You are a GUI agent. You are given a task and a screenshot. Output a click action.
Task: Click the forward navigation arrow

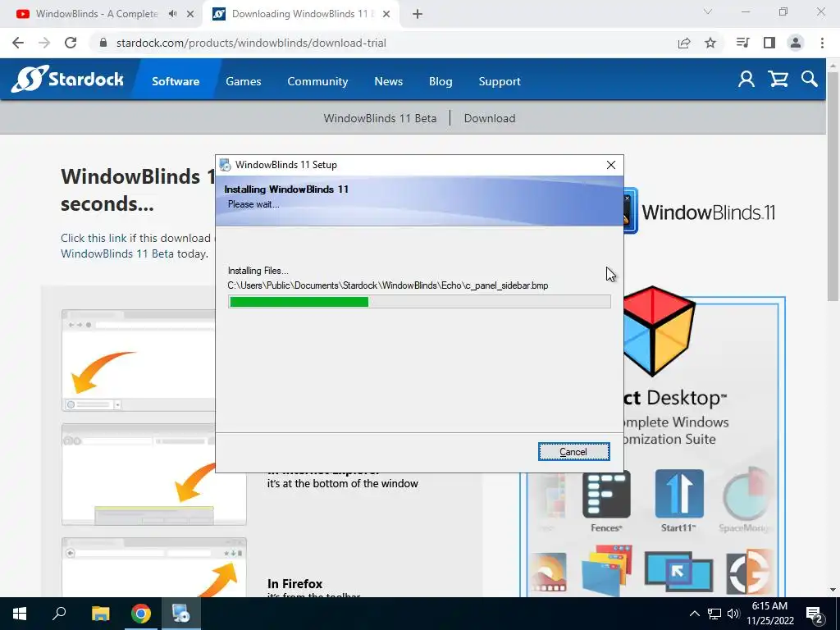[x=44, y=43]
